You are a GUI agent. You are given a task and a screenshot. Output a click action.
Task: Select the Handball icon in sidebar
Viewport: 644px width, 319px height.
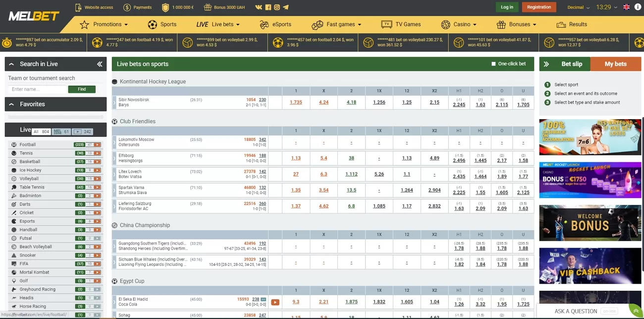tap(14, 230)
